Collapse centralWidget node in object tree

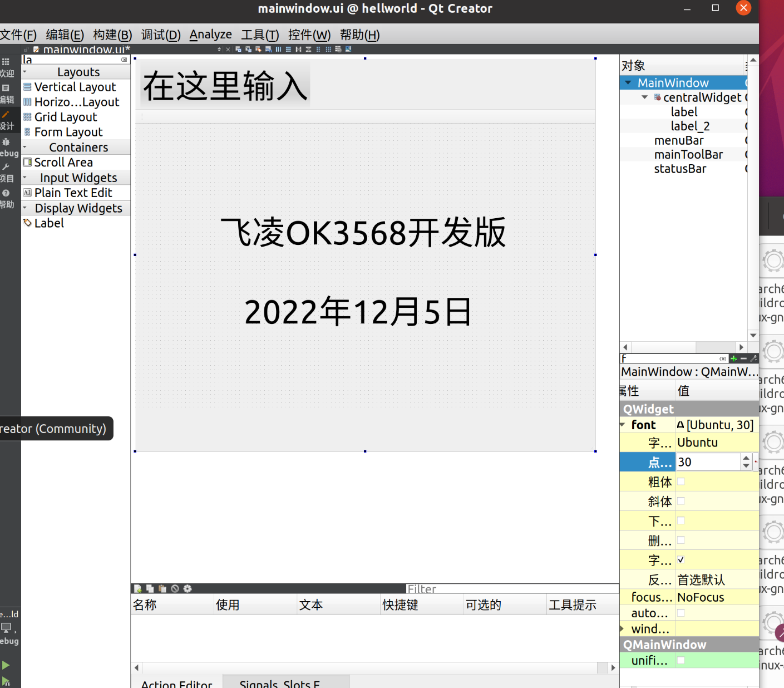click(644, 97)
